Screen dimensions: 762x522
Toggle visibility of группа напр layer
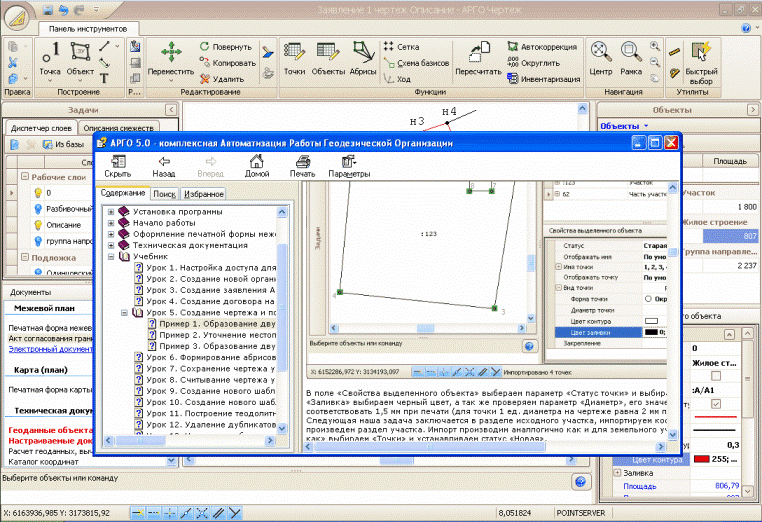point(38,241)
